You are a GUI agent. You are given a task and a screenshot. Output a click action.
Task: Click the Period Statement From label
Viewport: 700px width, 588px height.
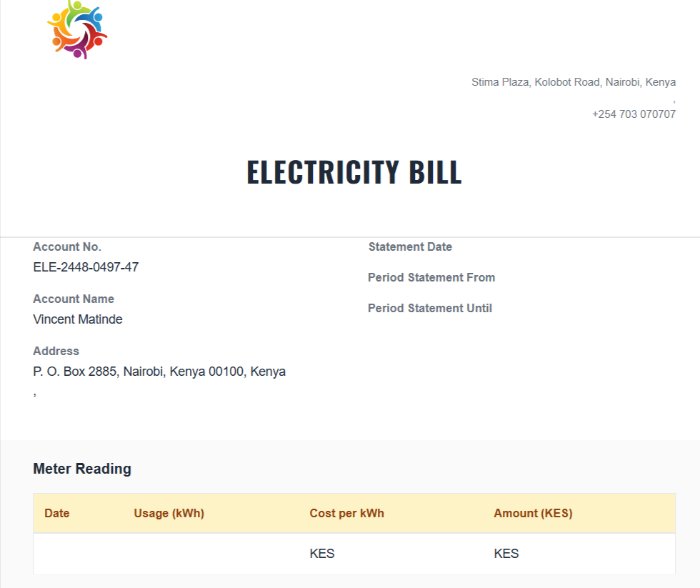(431, 278)
